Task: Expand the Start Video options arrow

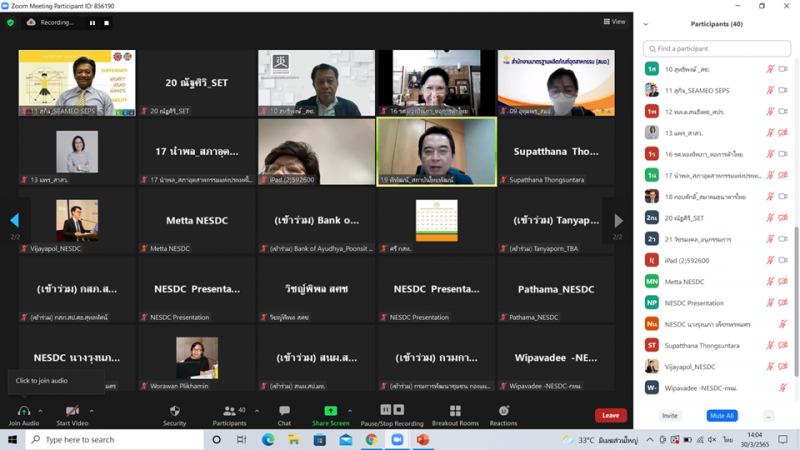Action: coord(91,411)
